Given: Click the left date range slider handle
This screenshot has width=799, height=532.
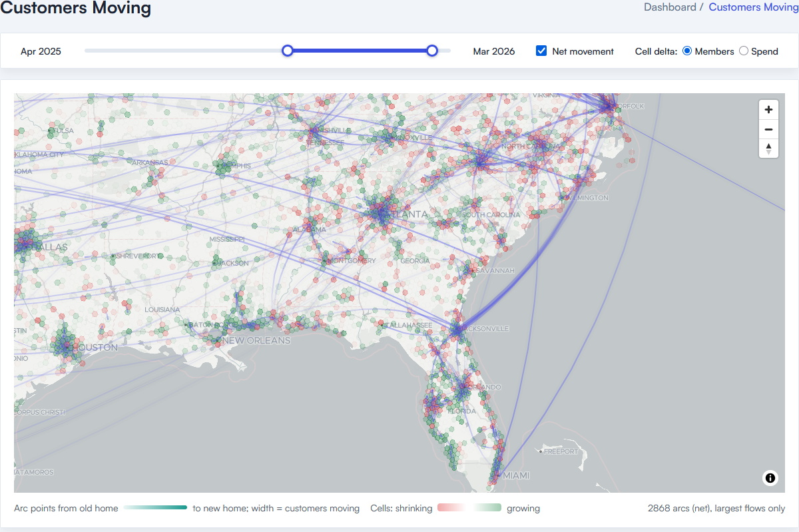Looking at the screenshot, I should pyautogui.click(x=287, y=51).
